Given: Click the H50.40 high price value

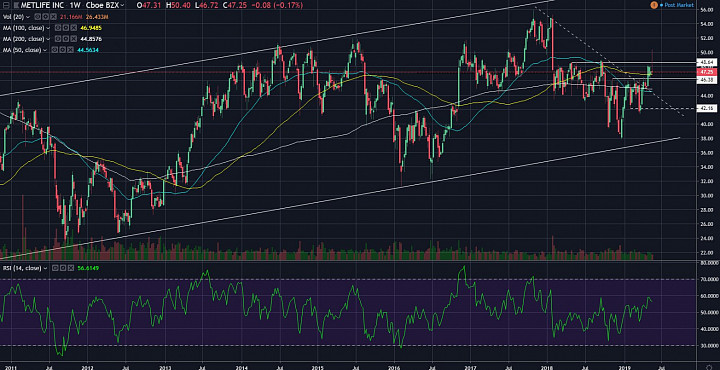Looking at the screenshot, I should coord(178,5).
